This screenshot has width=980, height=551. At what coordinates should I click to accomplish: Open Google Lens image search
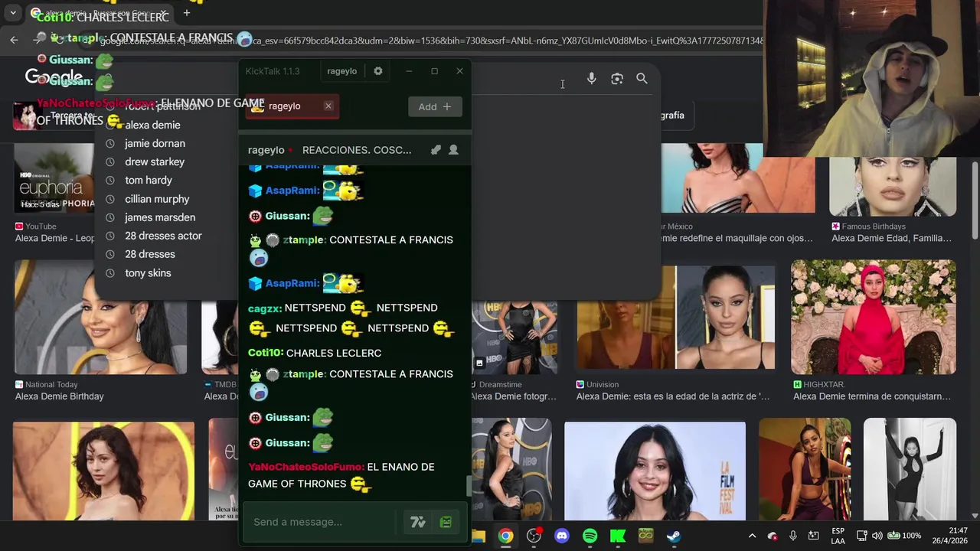pos(617,79)
